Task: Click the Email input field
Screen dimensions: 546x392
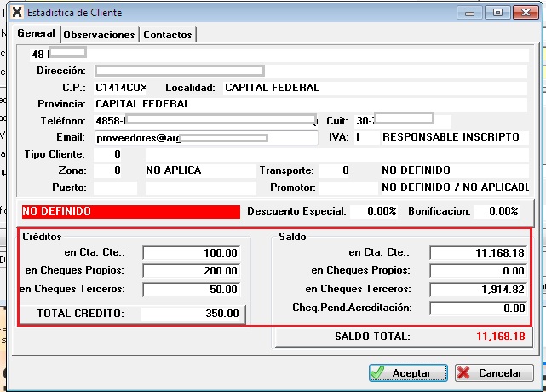Action: coord(206,137)
